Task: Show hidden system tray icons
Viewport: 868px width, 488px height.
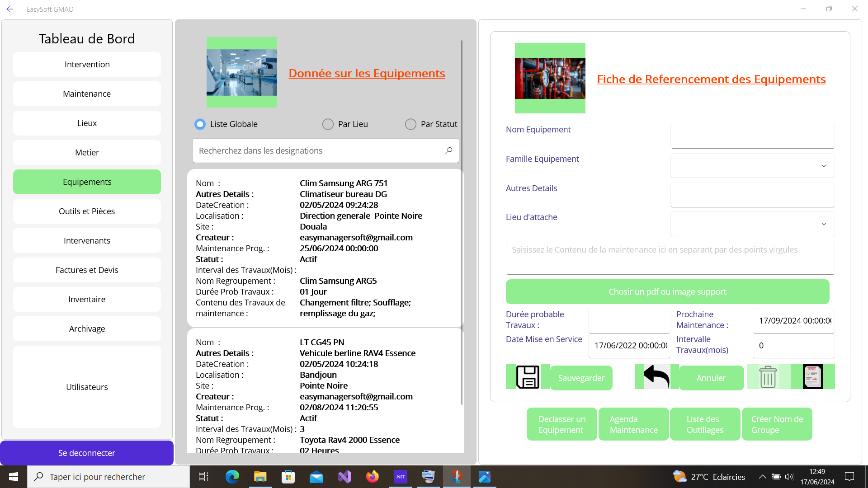Action: [x=762, y=477]
